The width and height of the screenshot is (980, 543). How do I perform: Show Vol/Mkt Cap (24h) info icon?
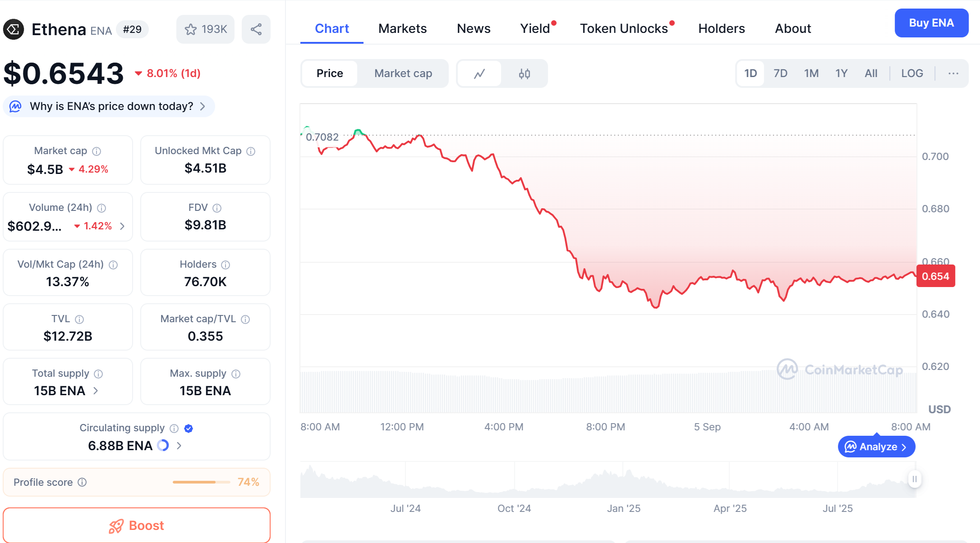(113, 265)
